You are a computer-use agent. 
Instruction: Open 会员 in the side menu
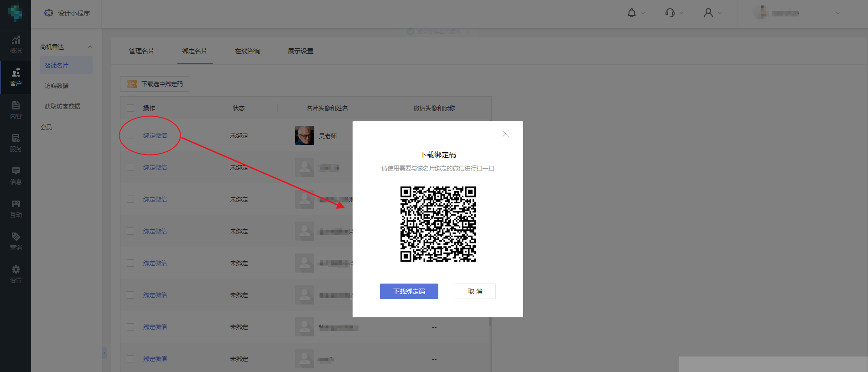tap(46, 127)
